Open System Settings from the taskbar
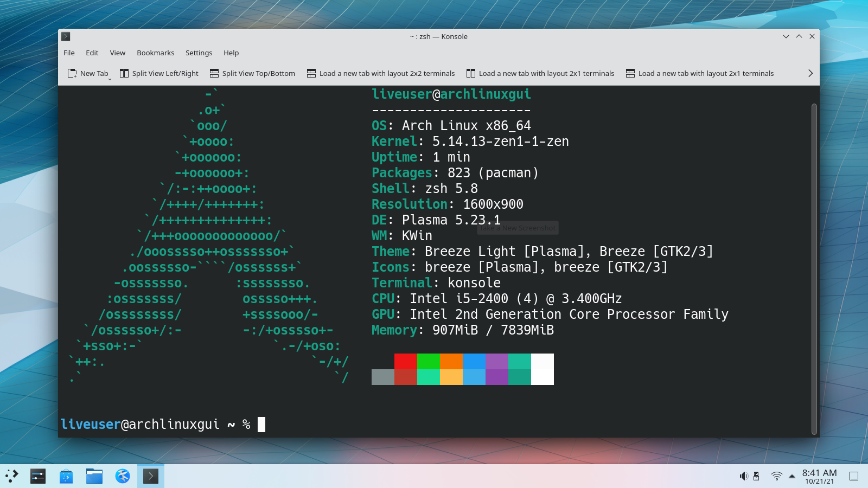The width and height of the screenshot is (868, 488). point(37,476)
